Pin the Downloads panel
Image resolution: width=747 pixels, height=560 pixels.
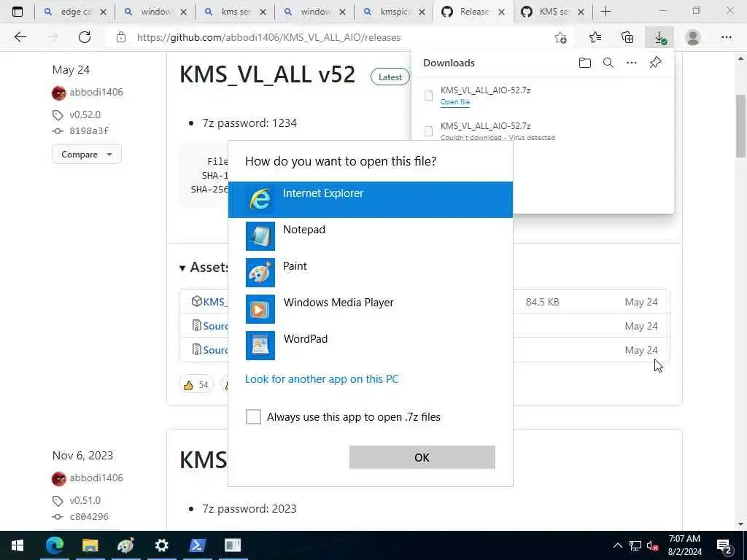[x=655, y=63]
